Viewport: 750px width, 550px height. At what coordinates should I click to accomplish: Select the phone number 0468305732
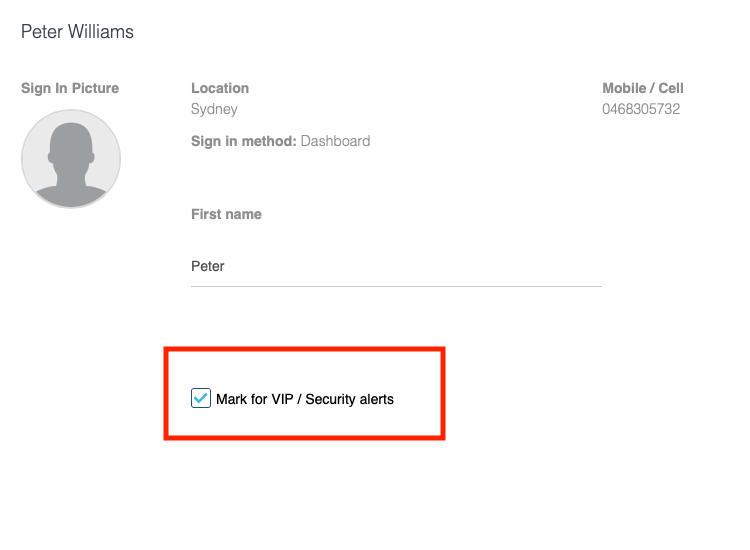[x=641, y=109]
